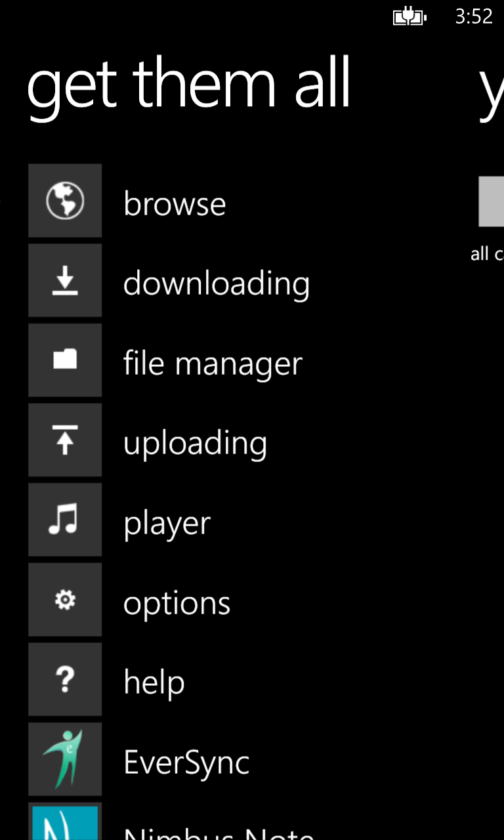
Task: Tap the 3:52 clock
Action: (474, 17)
